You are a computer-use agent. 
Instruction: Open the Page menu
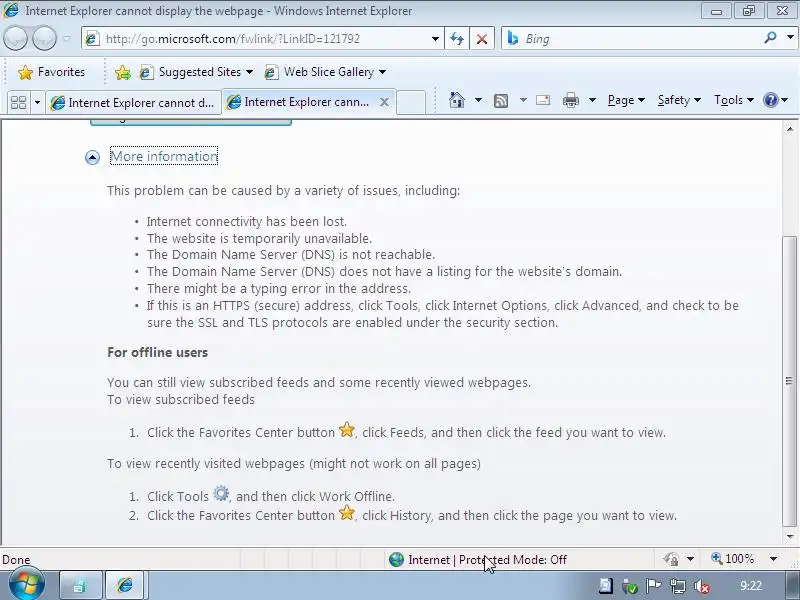pyautogui.click(x=626, y=100)
